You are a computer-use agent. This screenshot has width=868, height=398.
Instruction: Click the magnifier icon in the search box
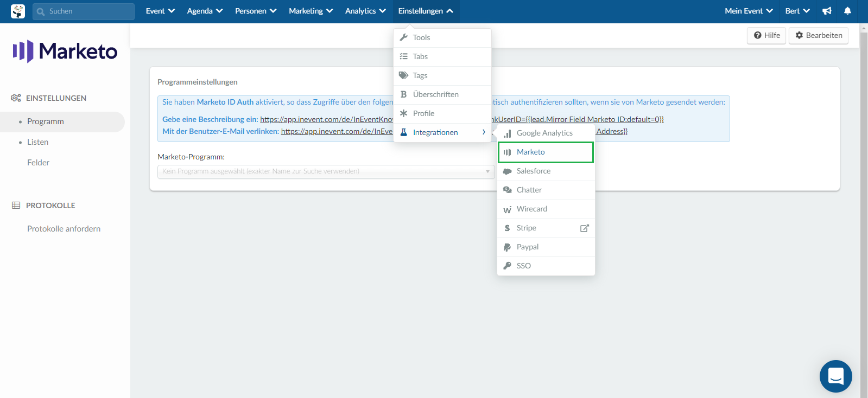coord(41,11)
